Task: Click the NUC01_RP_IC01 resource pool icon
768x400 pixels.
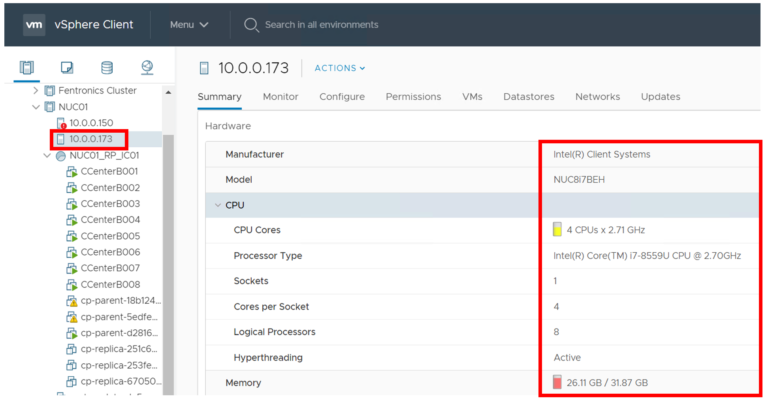Action: (61, 156)
